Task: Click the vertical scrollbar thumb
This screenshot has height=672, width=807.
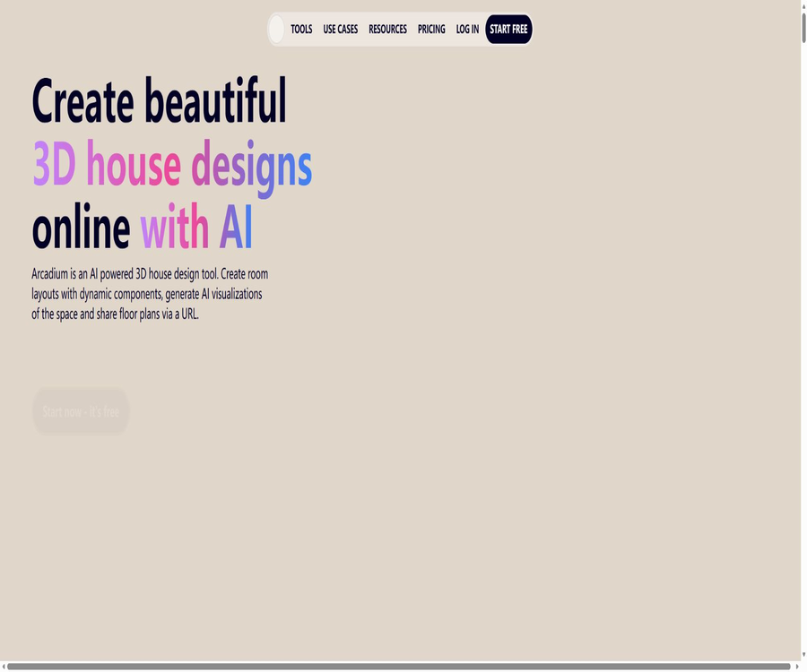Action: click(x=803, y=28)
